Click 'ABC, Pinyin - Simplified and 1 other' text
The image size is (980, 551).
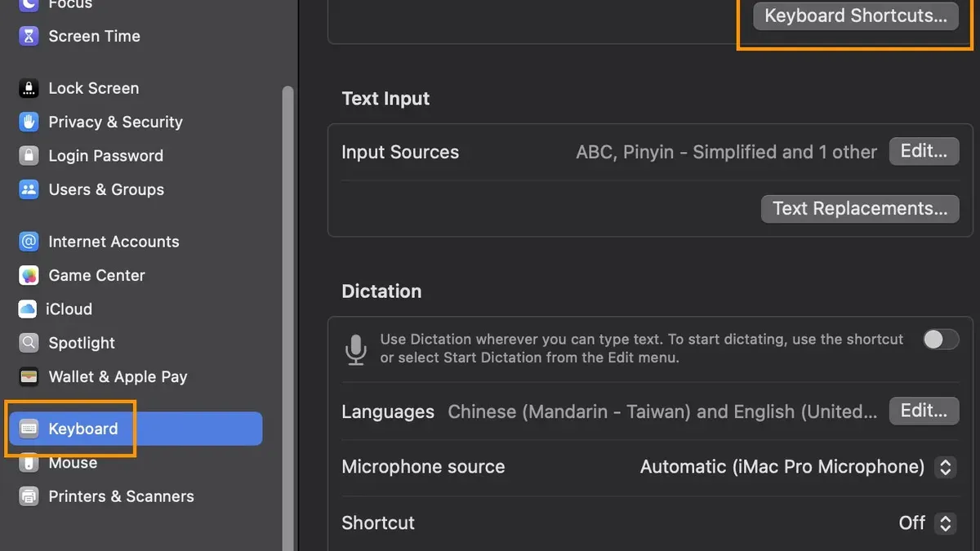727,152
